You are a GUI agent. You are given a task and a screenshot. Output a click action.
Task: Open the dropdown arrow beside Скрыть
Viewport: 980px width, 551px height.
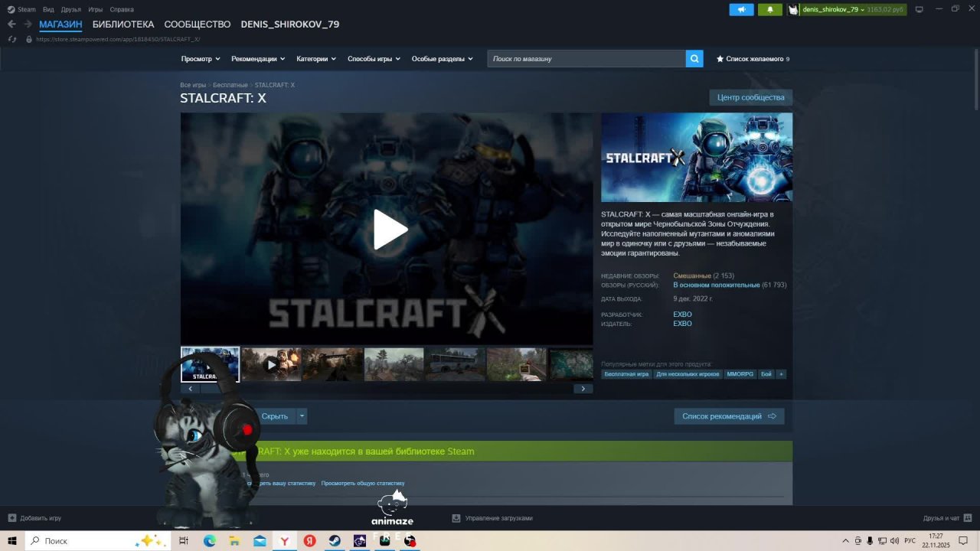pyautogui.click(x=302, y=416)
